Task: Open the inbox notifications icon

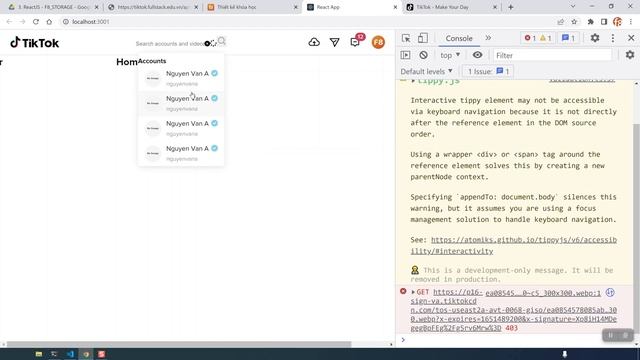Action: tap(355, 42)
